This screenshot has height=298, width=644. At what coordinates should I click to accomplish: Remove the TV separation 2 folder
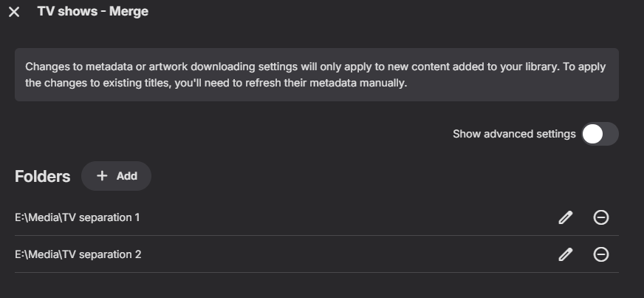(x=601, y=254)
